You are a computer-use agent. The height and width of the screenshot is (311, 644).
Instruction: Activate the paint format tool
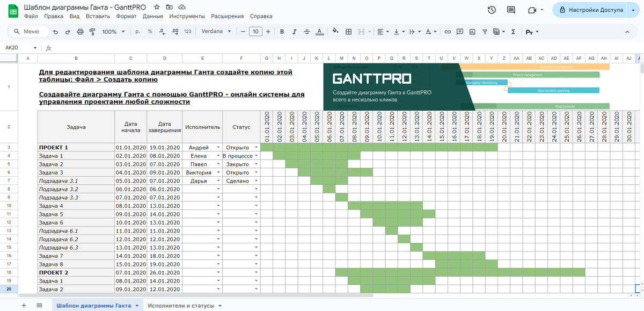coord(92,32)
